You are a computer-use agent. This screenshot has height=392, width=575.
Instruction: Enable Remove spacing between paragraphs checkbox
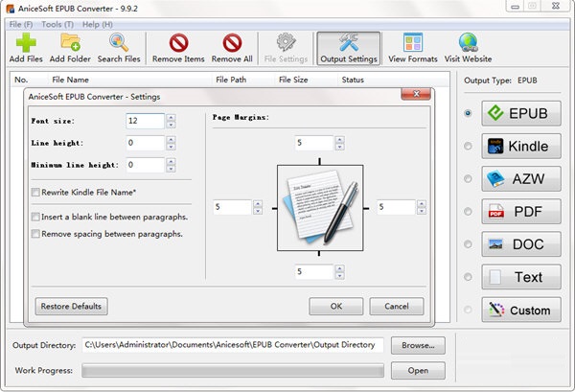(x=35, y=234)
